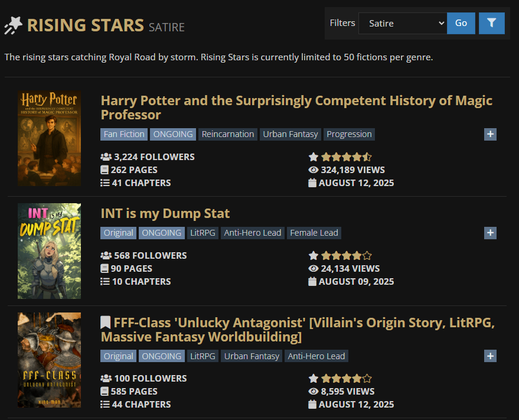Expand FFF-Class entry using plus button
Viewport: 519px width, 420px height.
pos(490,356)
